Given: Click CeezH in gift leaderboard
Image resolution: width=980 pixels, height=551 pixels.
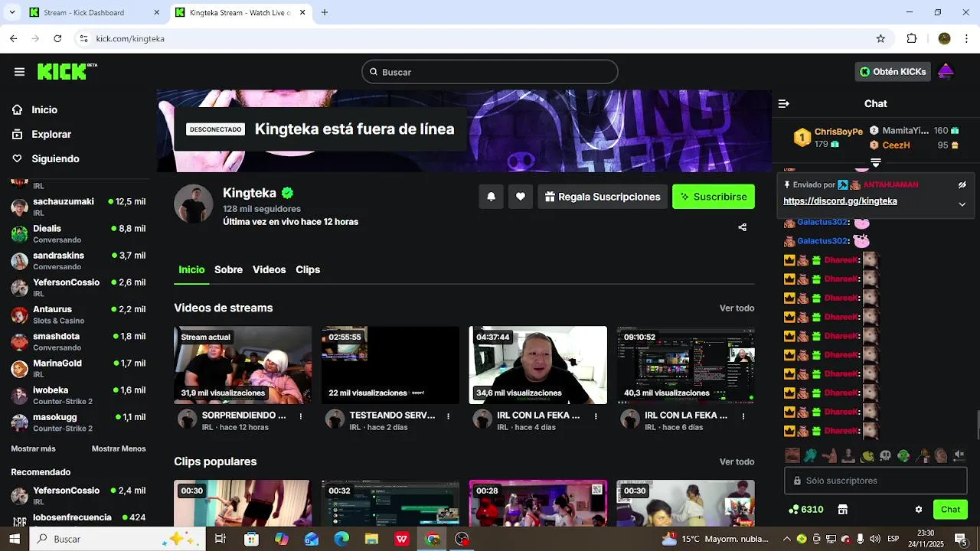Looking at the screenshot, I should 896,145.
